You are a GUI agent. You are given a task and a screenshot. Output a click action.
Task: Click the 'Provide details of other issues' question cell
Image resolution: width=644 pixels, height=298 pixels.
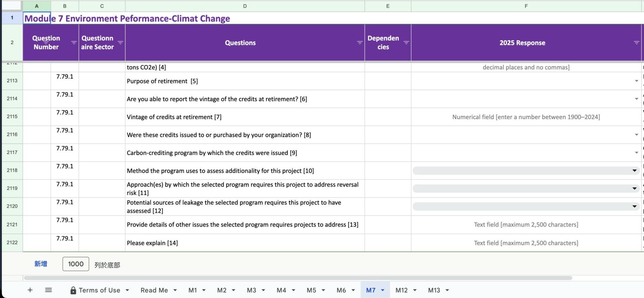point(245,225)
